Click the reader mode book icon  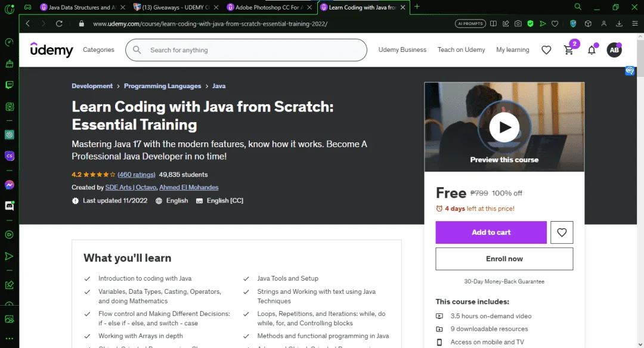[x=493, y=24]
